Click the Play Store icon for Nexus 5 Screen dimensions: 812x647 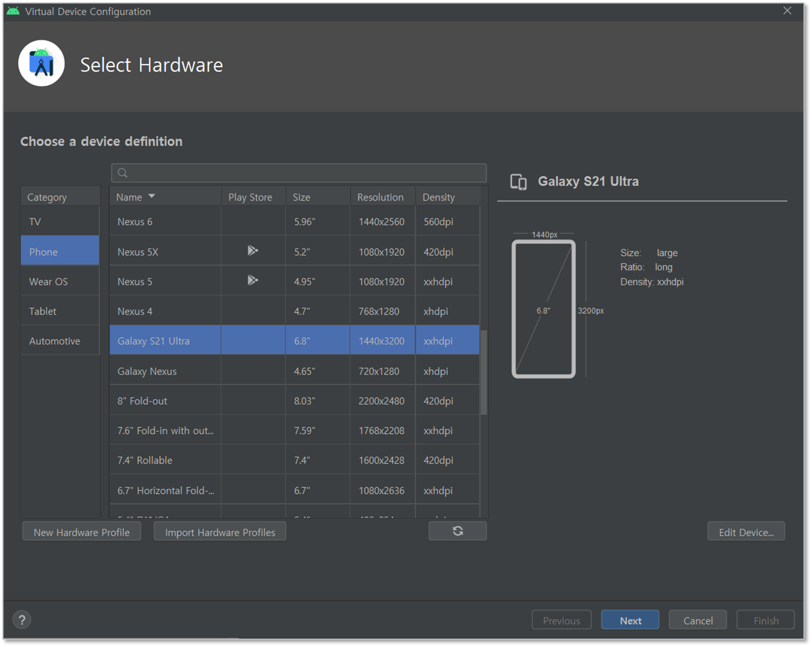tap(253, 281)
